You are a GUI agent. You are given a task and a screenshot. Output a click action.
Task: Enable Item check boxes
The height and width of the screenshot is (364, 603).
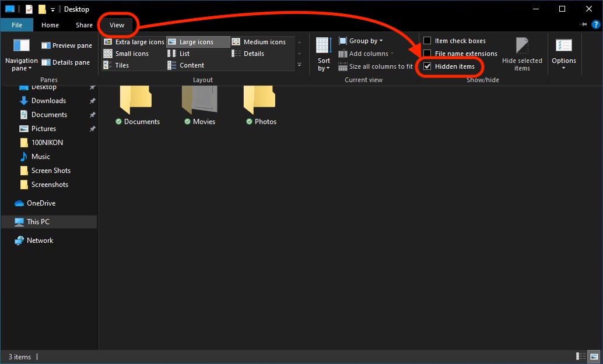pyautogui.click(x=427, y=41)
